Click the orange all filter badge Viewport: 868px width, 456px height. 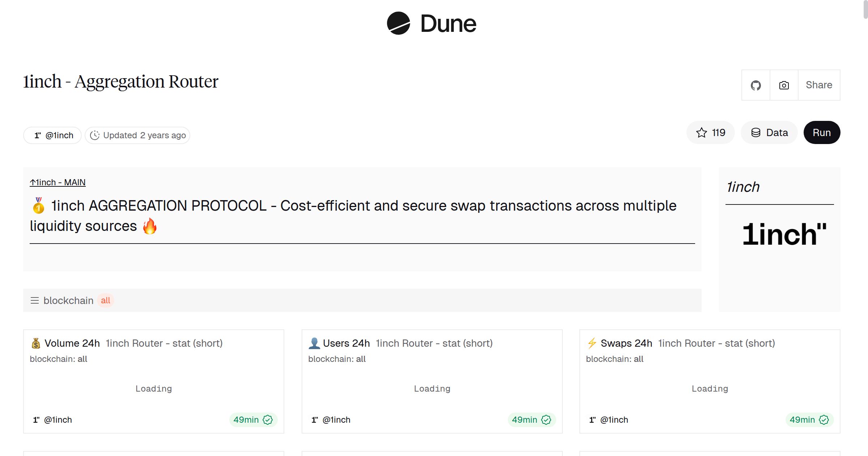(105, 300)
